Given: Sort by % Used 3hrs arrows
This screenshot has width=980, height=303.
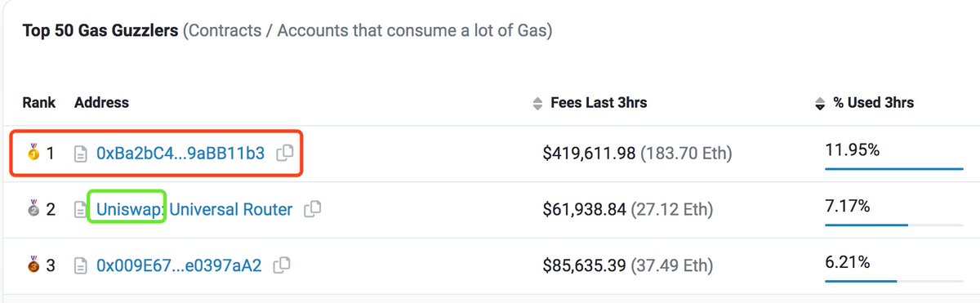Looking at the screenshot, I should (x=820, y=104).
